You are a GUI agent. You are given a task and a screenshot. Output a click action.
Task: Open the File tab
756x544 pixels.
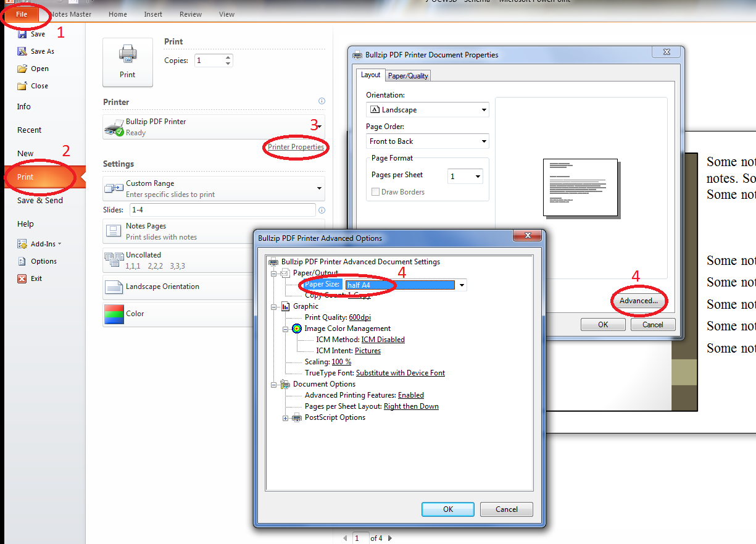click(22, 14)
